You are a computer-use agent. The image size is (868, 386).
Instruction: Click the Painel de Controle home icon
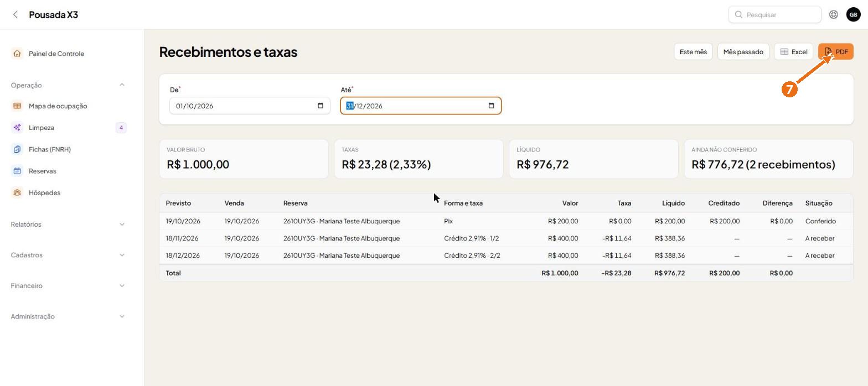17,54
